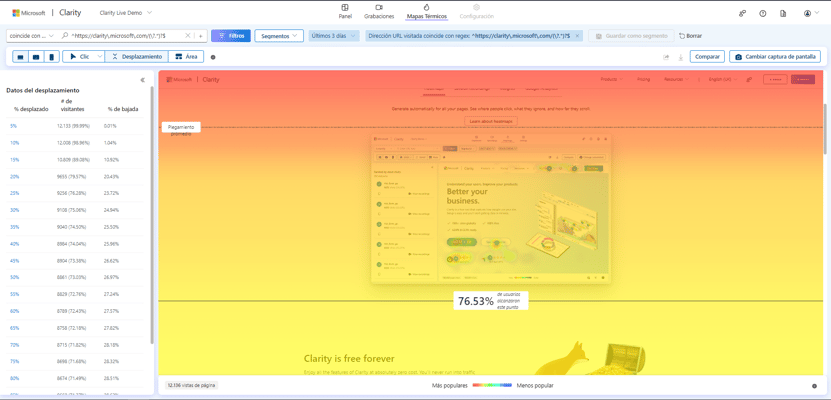Open the user account avatar menu
This screenshot has height=400, width=831.
coord(809,14)
